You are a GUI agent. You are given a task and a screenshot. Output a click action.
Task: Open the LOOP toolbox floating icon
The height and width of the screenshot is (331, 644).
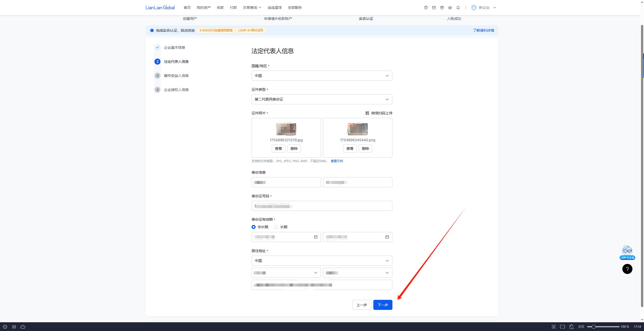coord(627,253)
